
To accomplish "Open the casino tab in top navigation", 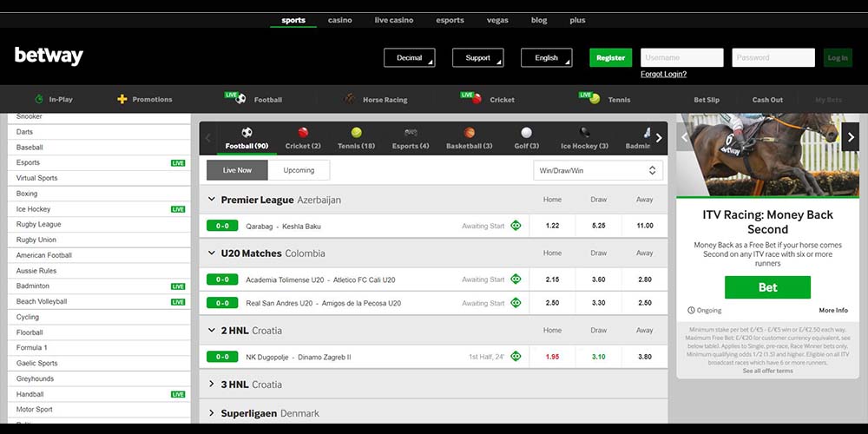I will (339, 20).
